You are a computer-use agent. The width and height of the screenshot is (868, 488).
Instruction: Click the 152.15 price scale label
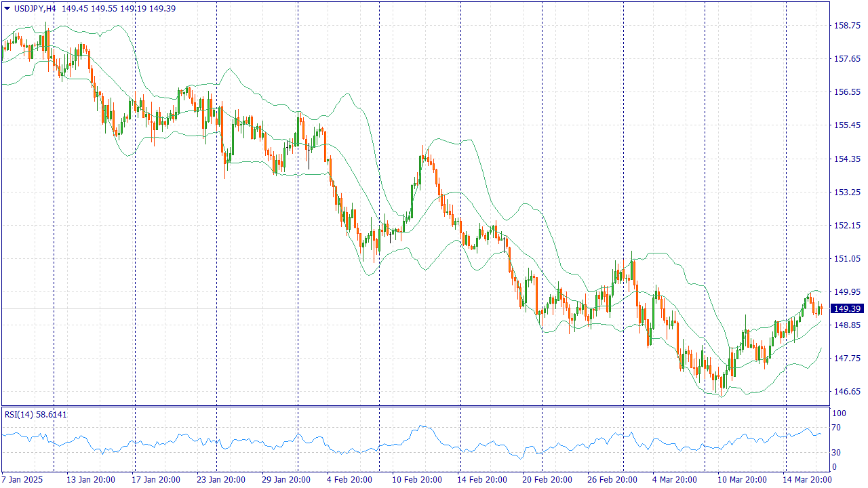tap(846, 226)
